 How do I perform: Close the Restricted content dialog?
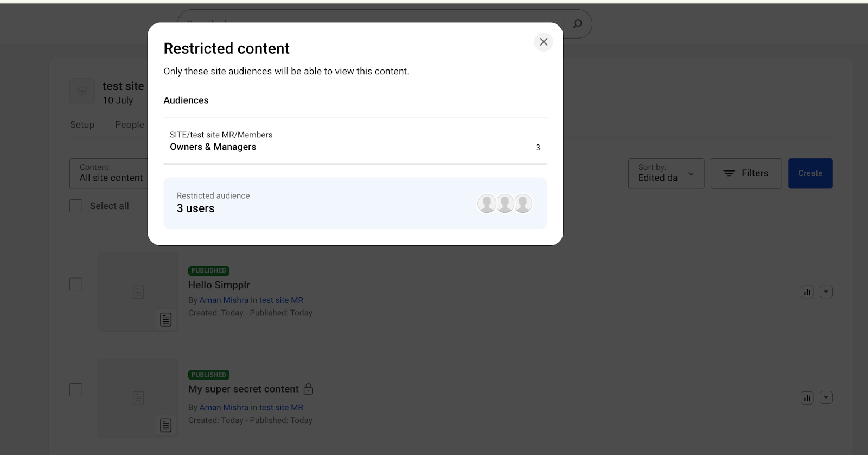pos(544,42)
